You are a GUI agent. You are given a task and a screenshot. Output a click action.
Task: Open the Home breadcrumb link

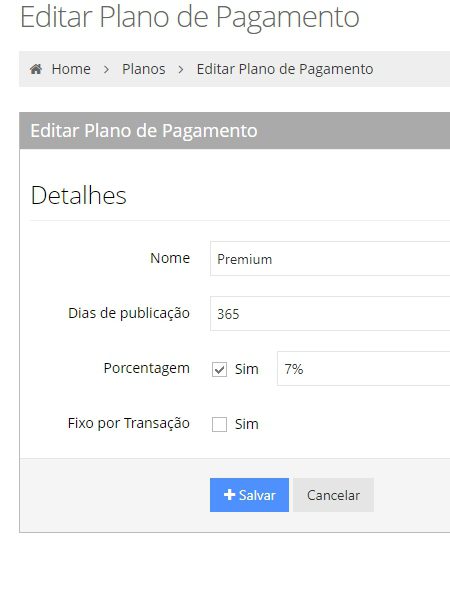coord(71,69)
